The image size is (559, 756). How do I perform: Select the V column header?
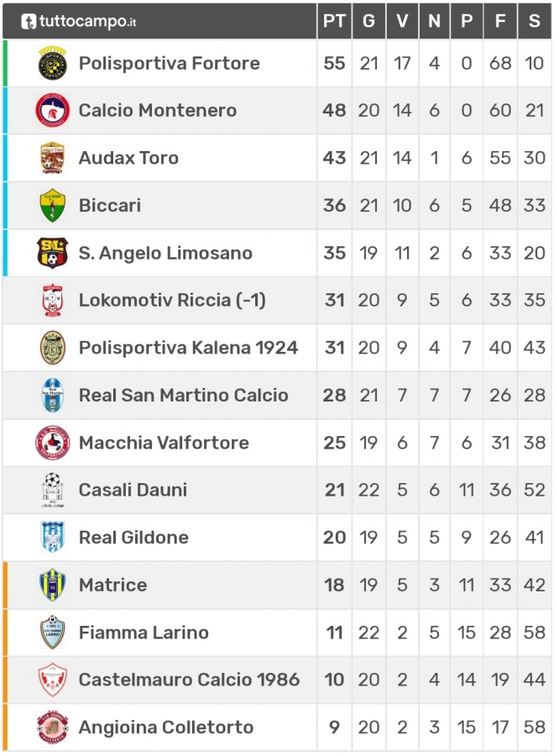402,21
